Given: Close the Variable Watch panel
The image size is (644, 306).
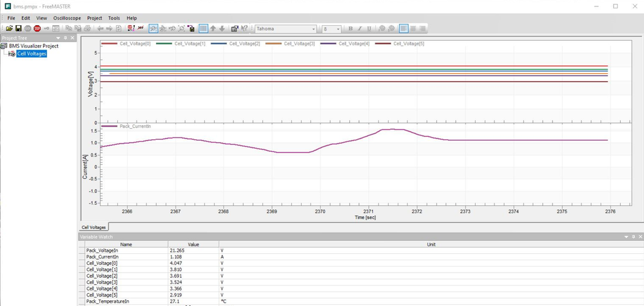Looking at the screenshot, I should (x=640, y=237).
